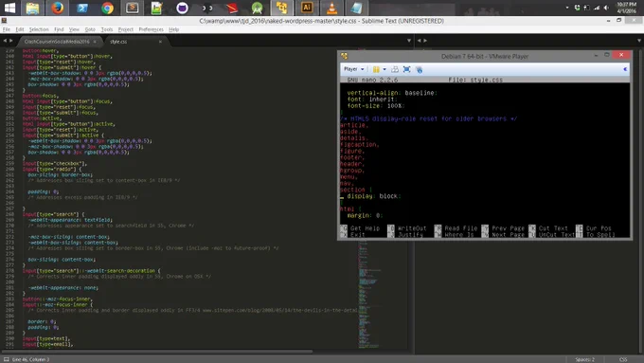Open the Player dropdown in VMware Player
This screenshot has height=363, width=644.
coord(353,69)
